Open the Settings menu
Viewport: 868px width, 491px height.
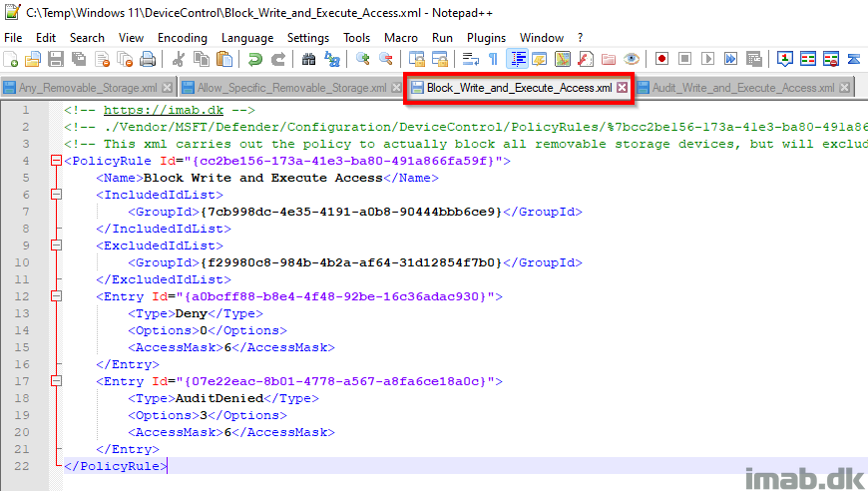click(308, 38)
